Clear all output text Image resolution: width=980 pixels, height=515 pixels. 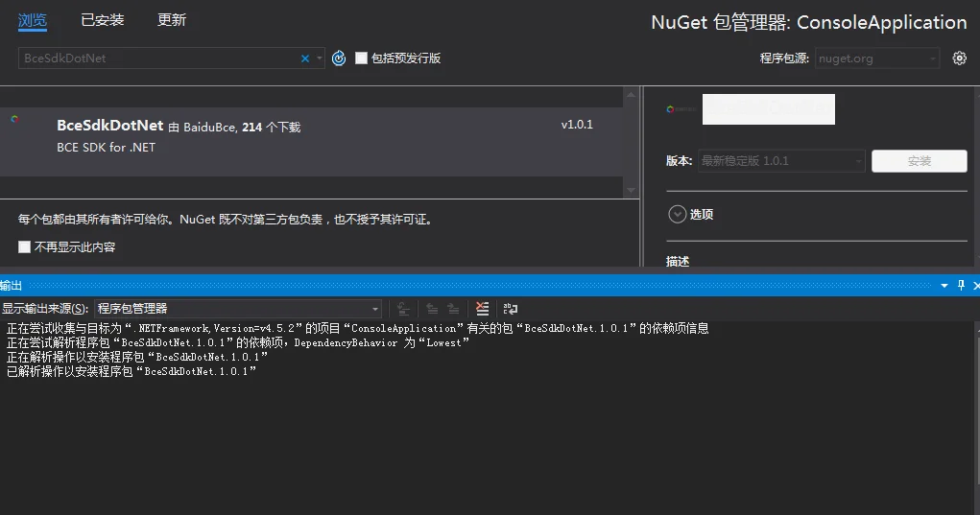[482, 309]
